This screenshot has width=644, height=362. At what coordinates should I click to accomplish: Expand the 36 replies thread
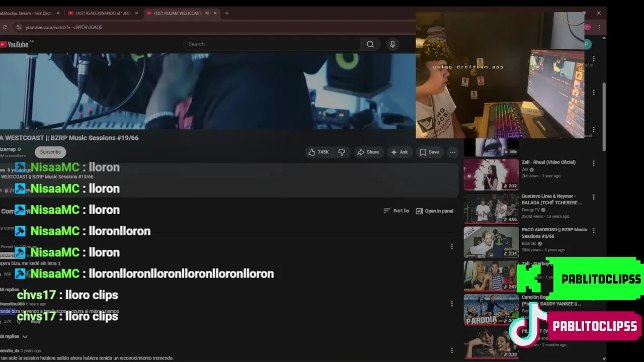[14, 290]
